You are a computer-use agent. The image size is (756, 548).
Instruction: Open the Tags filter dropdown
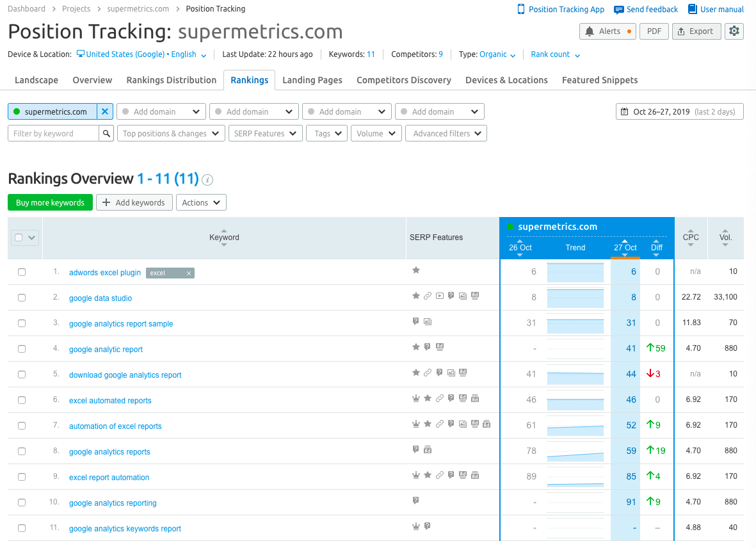coord(327,134)
